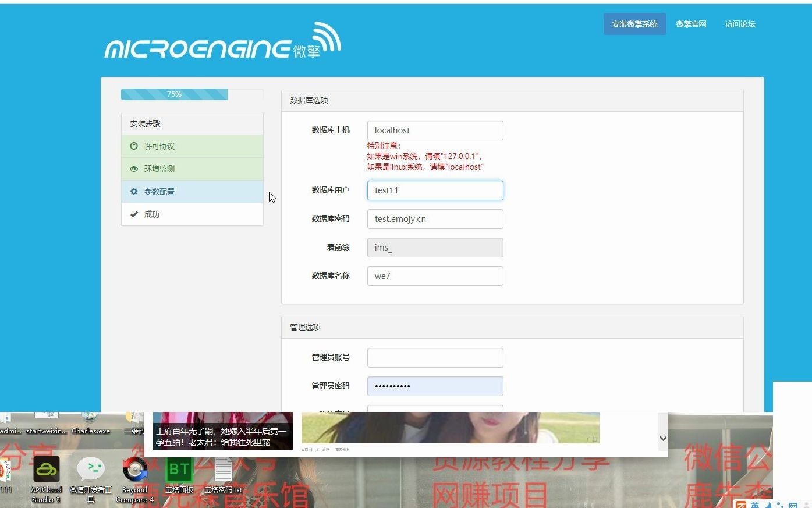Click the eye icon beside 环境监测

coord(134,169)
